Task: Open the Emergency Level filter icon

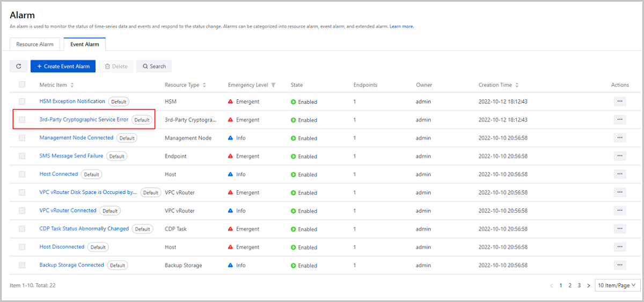Action: click(273, 85)
